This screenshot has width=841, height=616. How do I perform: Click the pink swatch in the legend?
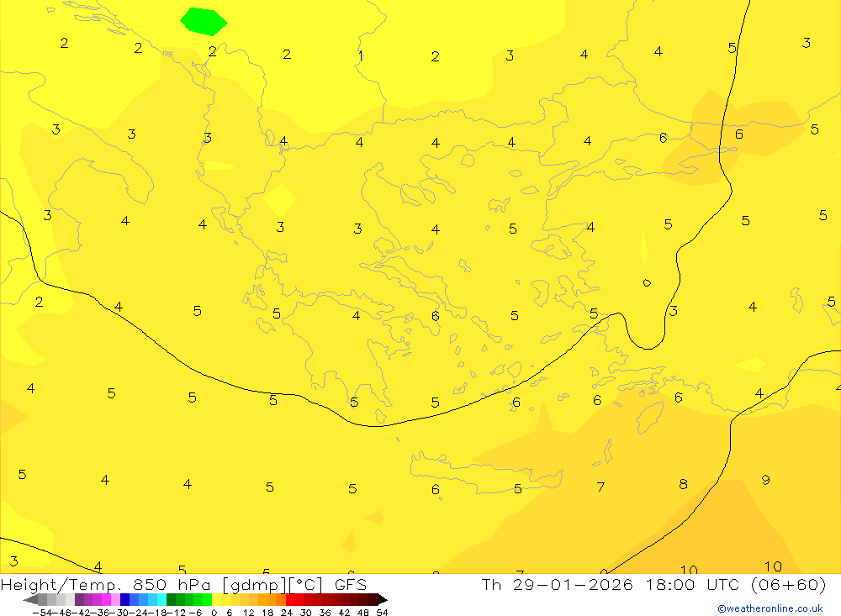[115, 600]
